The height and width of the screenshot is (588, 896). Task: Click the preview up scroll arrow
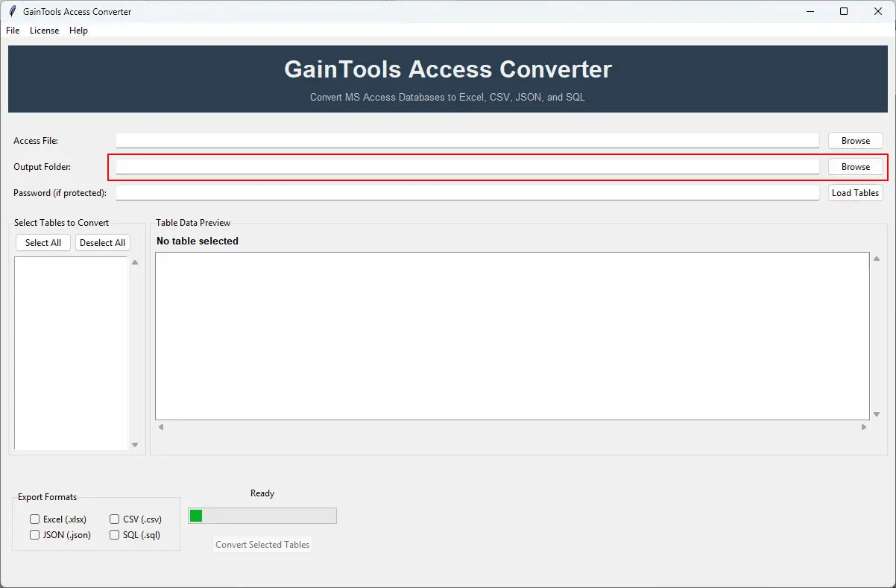[877, 259]
